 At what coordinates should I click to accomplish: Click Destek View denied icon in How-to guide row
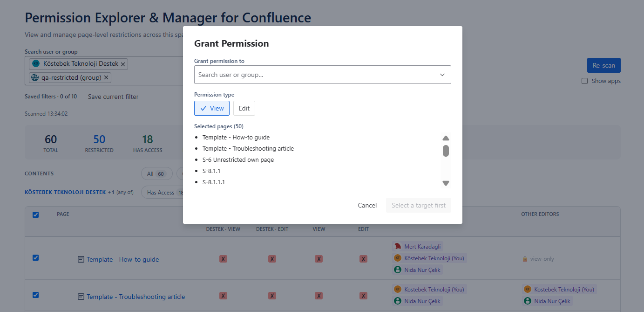click(223, 259)
